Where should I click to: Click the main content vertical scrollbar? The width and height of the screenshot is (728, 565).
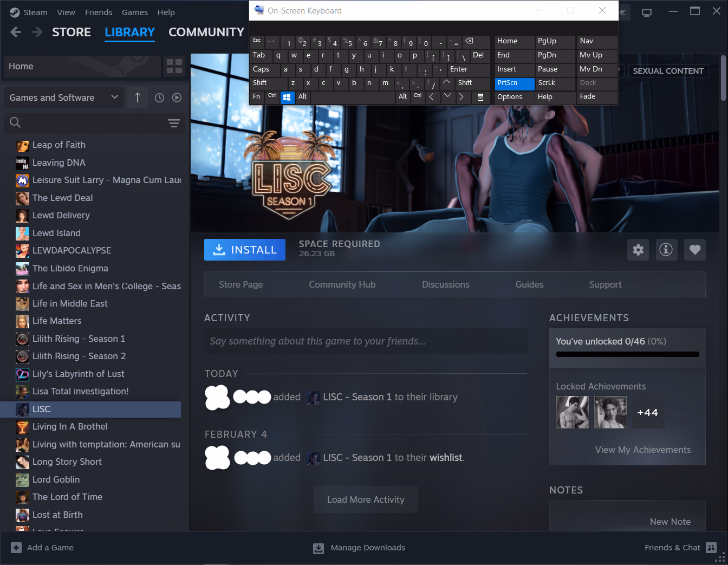pyautogui.click(x=723, y=77)
